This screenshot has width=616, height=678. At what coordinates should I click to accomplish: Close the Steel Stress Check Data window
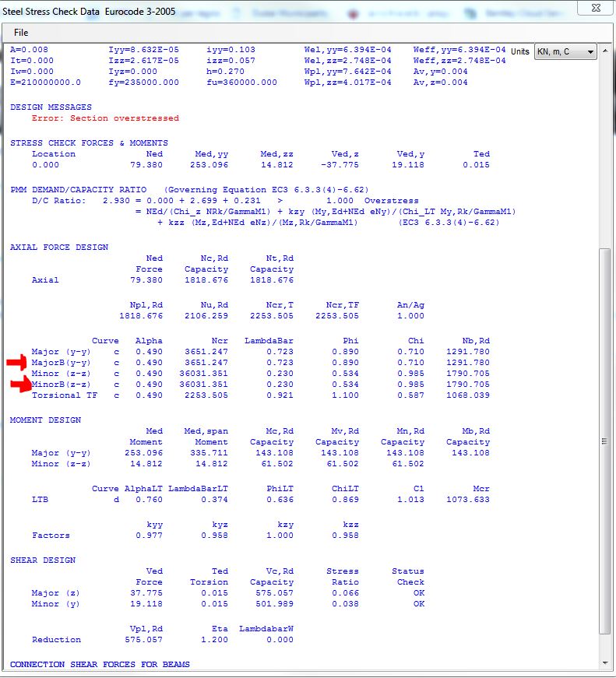(595, 9)
